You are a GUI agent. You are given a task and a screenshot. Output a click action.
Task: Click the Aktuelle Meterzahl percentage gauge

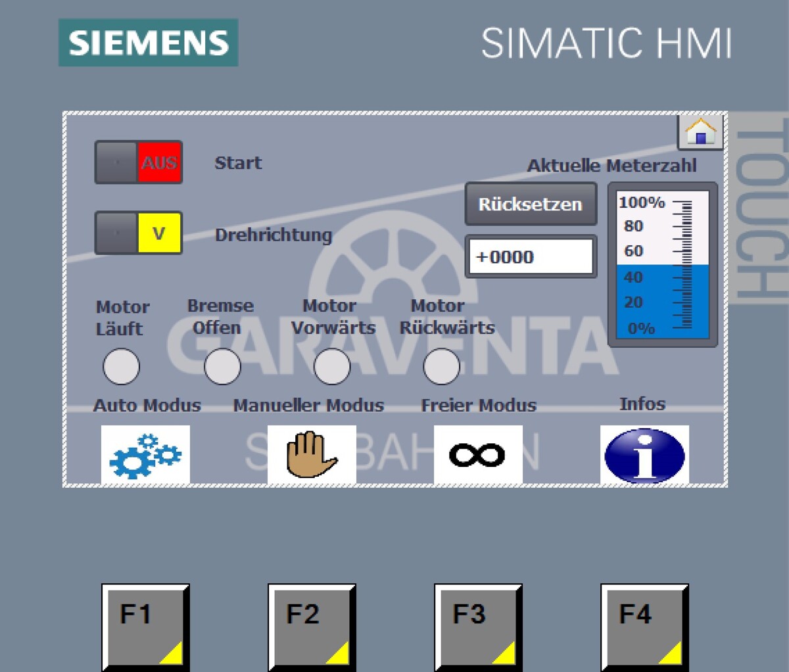click(663, 264)
